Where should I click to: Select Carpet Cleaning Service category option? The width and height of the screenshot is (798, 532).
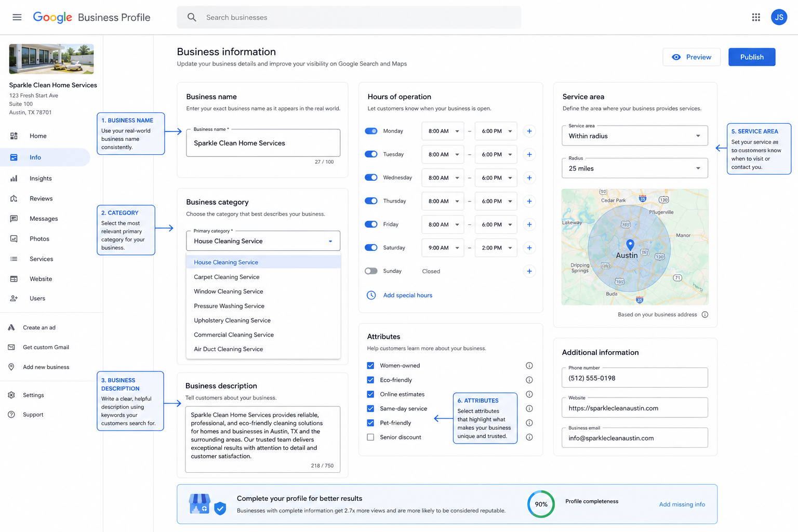[263, 277]
